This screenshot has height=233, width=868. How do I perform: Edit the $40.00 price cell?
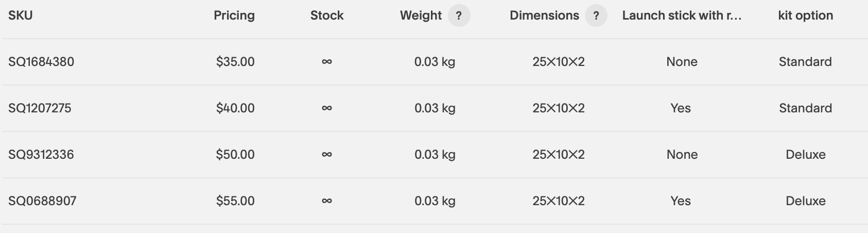tap(235, 108)
